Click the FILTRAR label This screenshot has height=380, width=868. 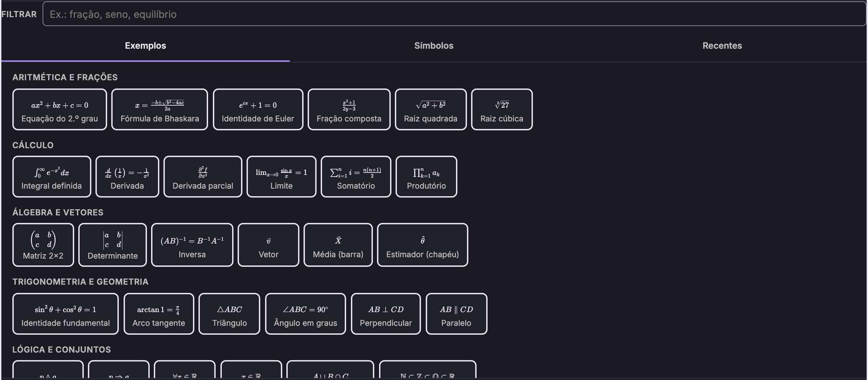tap(19, 14)
